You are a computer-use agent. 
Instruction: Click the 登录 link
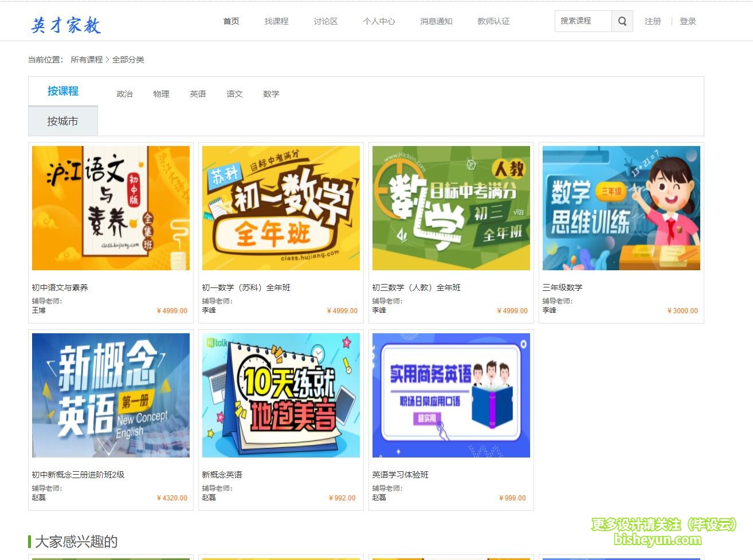pyautogui.click(x=688, y=21)
